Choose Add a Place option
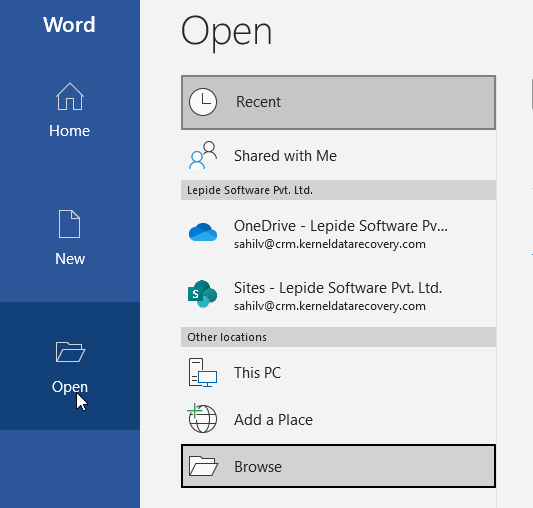Screen dimensions: 533x508 tap(338, 420)
